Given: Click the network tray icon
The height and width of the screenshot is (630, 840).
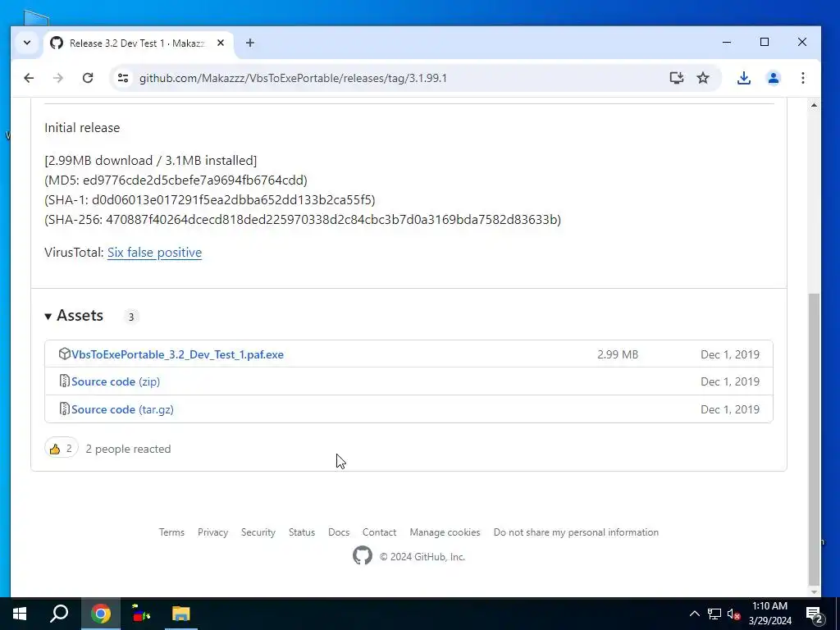Looking at the screenshot, I should point(714,614).
